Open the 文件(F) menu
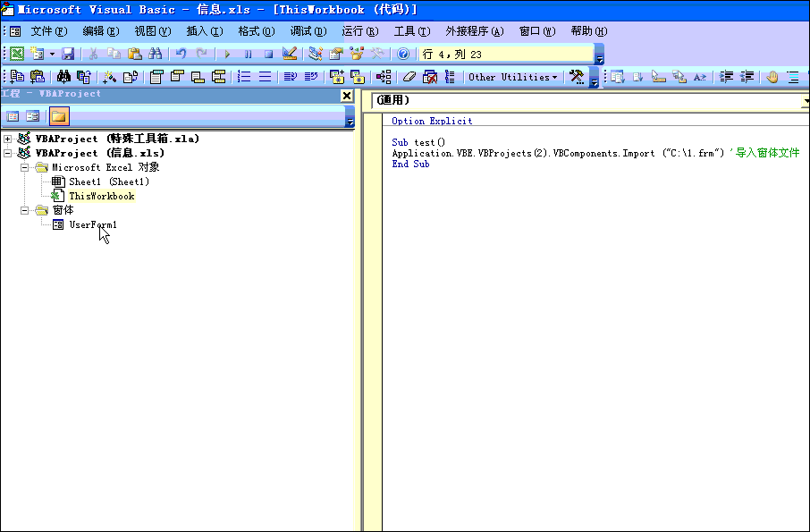This screenshot has height=532, width=810. click(49, 31)
